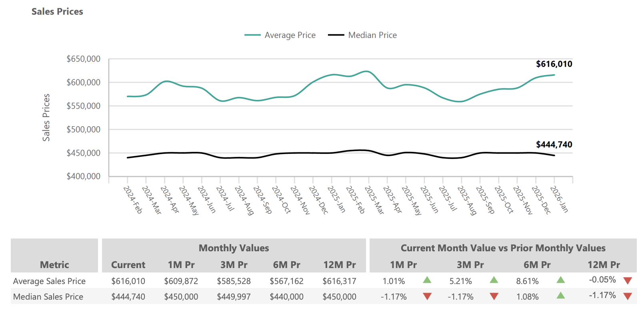The image size is (644, 314).
Task: Click the 2025-Mar x-axis label
Action: [x=374, y=200]
